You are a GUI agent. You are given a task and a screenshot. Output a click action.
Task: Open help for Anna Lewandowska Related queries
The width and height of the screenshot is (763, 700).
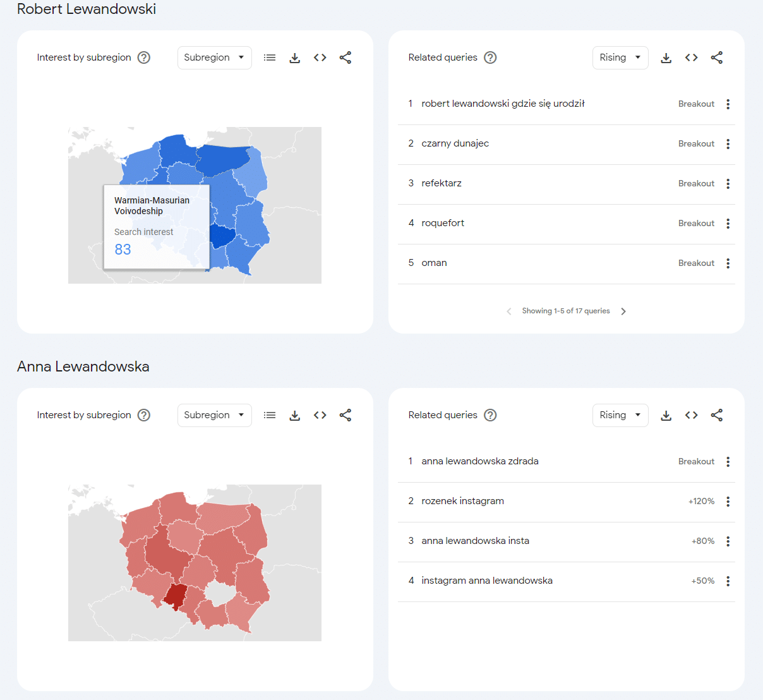pyautogui.click(x=490, y=415)
